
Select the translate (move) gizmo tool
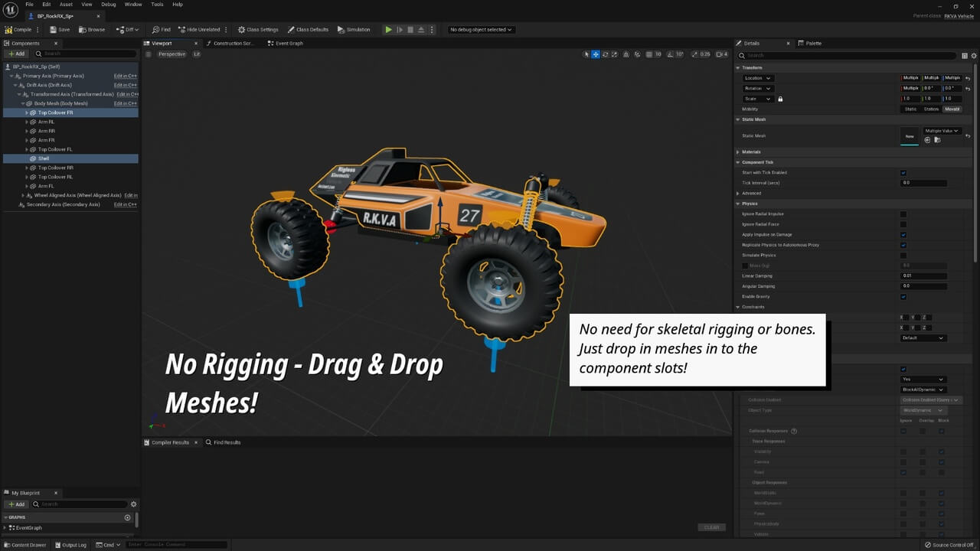coord(596,54)
